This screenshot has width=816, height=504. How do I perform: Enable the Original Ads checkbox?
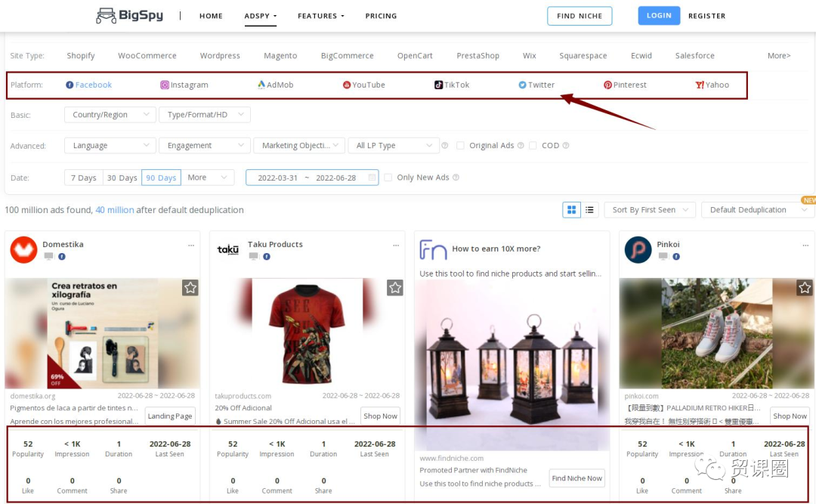(x=460, y=146)
